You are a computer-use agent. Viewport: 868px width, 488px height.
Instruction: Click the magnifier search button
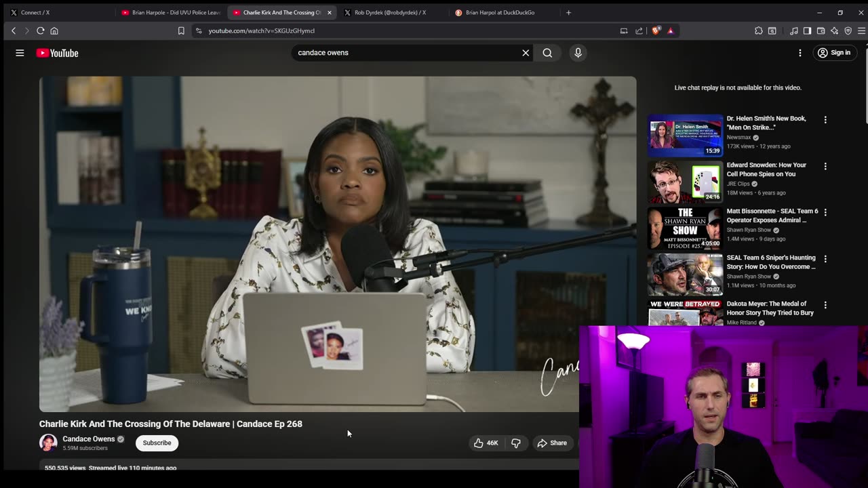pyautogui.click(x=547, y=53)
